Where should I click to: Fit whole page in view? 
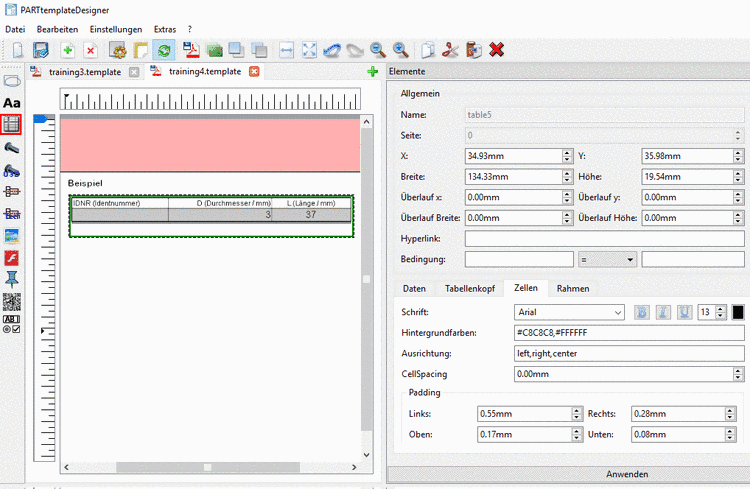[309, 50]
